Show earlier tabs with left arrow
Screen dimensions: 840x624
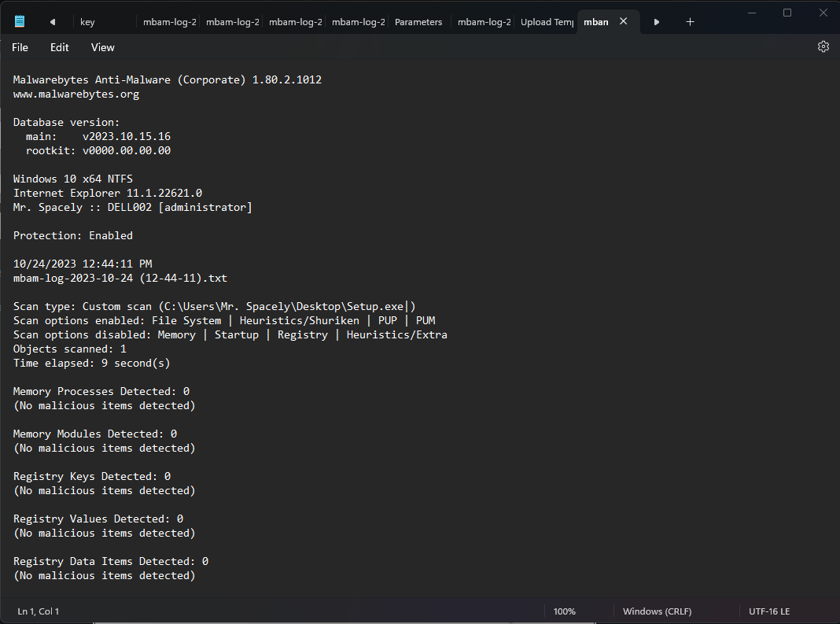pos(53,22)
